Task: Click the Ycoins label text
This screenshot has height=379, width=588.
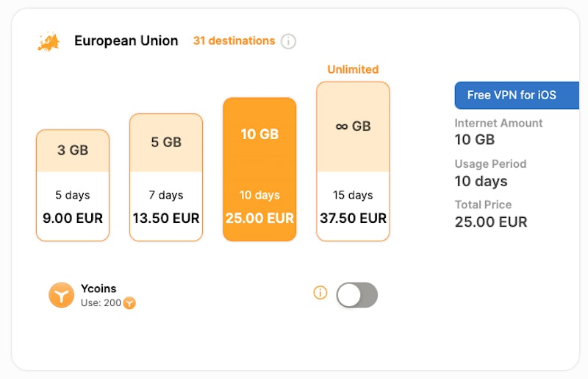Action: 98,288
